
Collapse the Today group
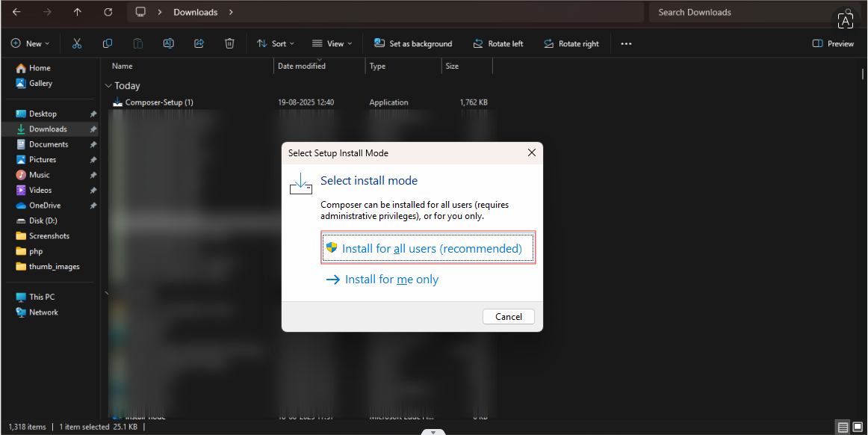click(108, 86)
